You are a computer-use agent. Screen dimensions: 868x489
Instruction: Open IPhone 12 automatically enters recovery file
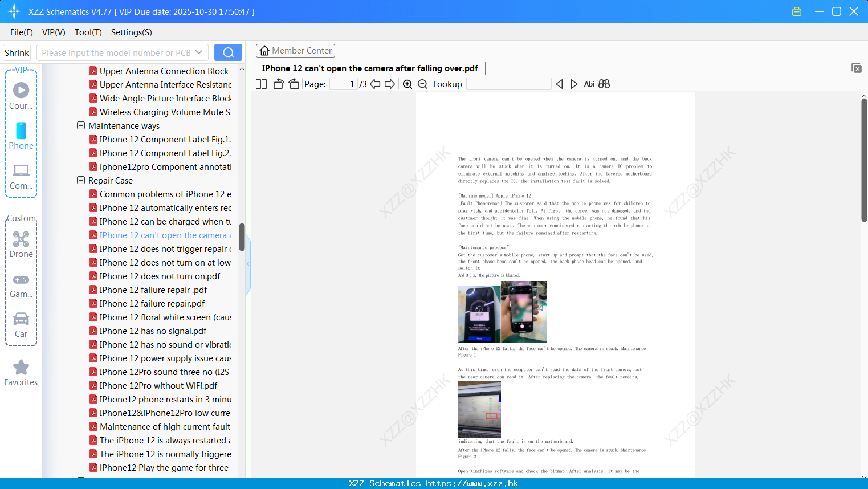161,207
